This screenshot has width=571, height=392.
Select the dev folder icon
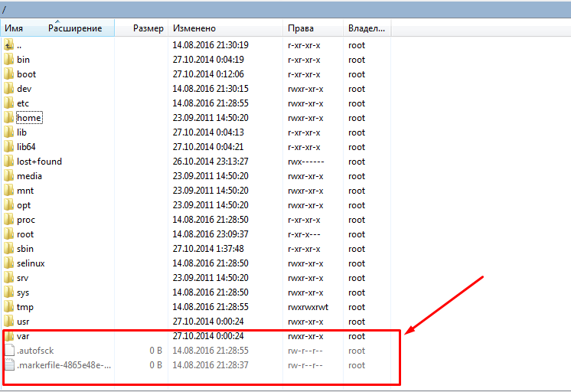[9, 89]
